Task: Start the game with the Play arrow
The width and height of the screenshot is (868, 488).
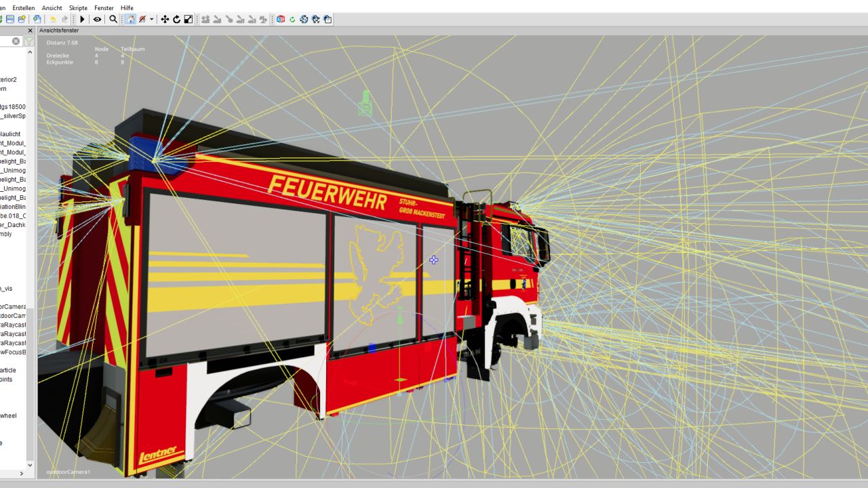Action: tap(83, 20)
